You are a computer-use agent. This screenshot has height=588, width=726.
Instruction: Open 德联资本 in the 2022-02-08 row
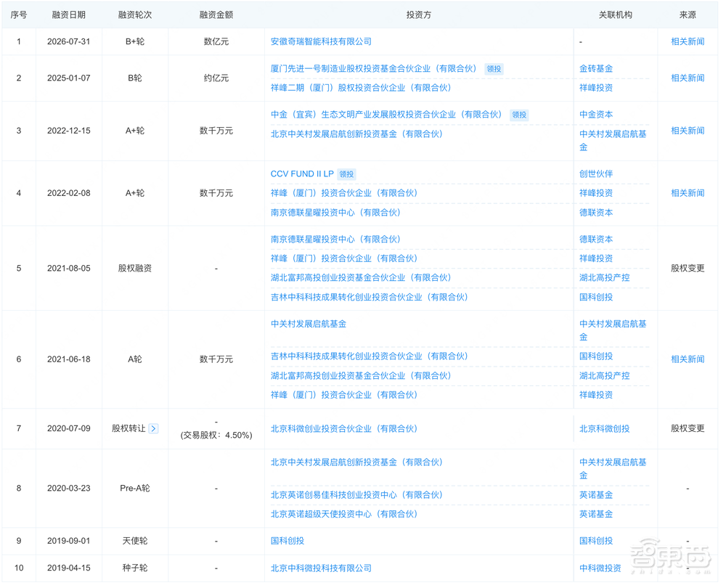[596, 213]
